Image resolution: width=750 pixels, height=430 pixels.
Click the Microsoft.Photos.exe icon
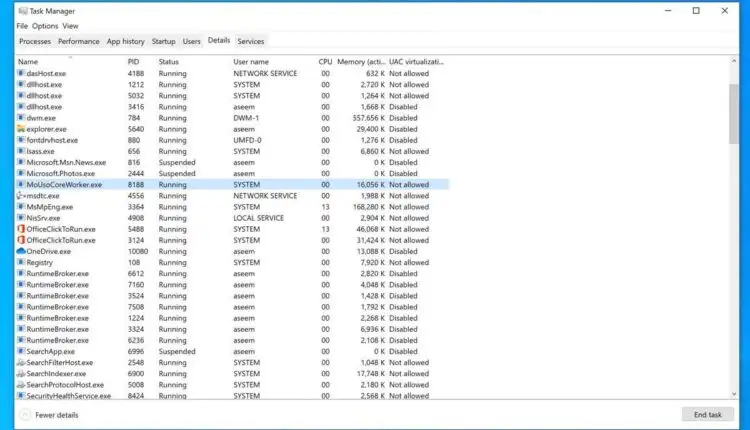point(21,173)
